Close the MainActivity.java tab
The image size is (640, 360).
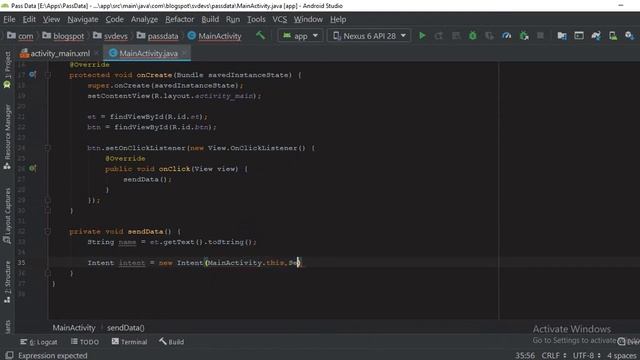(184, 53)
